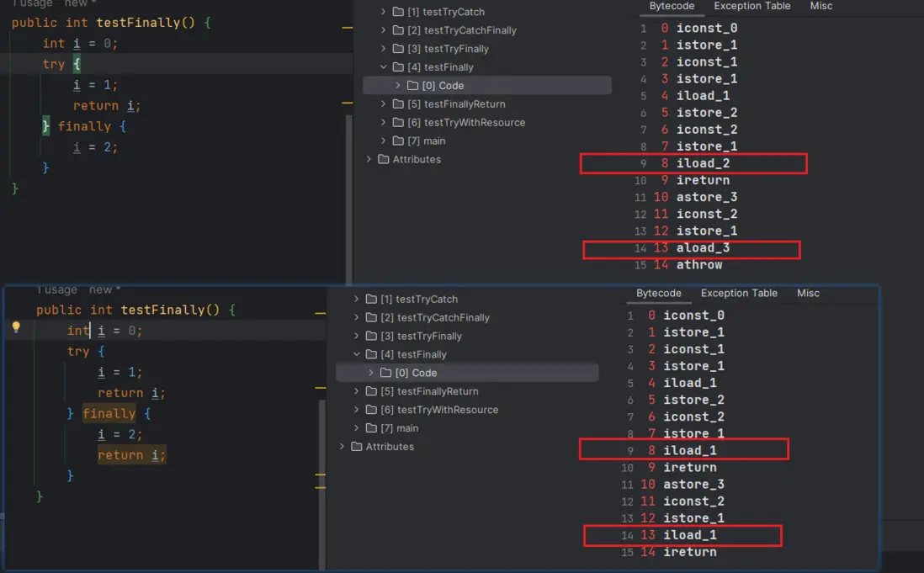The width and height of the screenshot is (924, 573).
Task: Expand Attributes node in lower tree
Action: point(342,447)
